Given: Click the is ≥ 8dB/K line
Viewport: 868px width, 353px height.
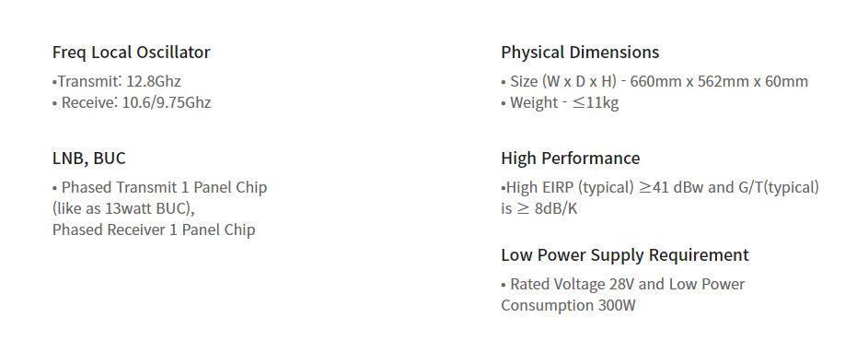Looking at the screenshot, I should pos(539,208).
